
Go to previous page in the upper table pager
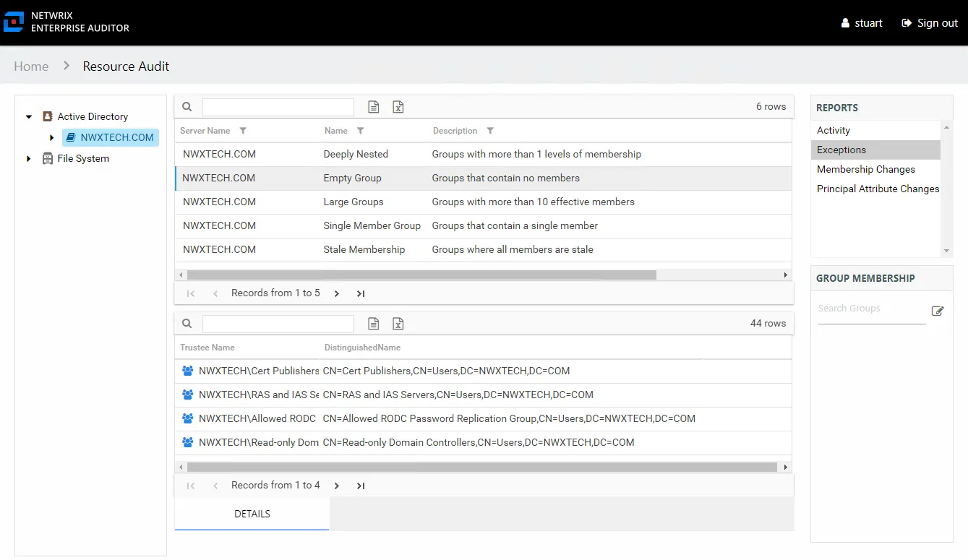(215, 293)
